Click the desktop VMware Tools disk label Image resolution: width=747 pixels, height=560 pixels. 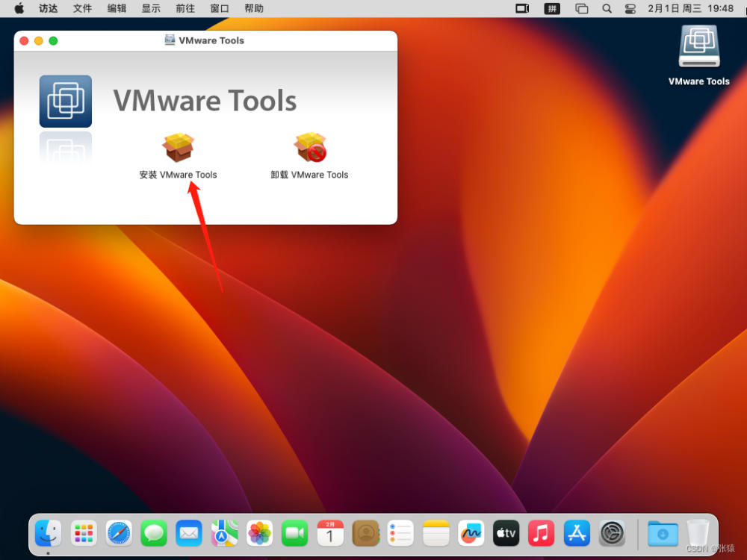[699, 81]
